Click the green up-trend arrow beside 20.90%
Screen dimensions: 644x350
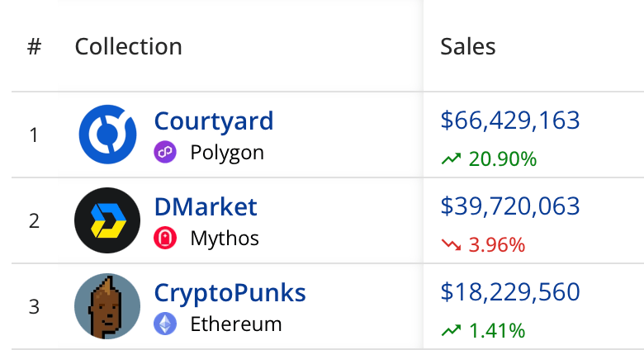tap(451, 159)
